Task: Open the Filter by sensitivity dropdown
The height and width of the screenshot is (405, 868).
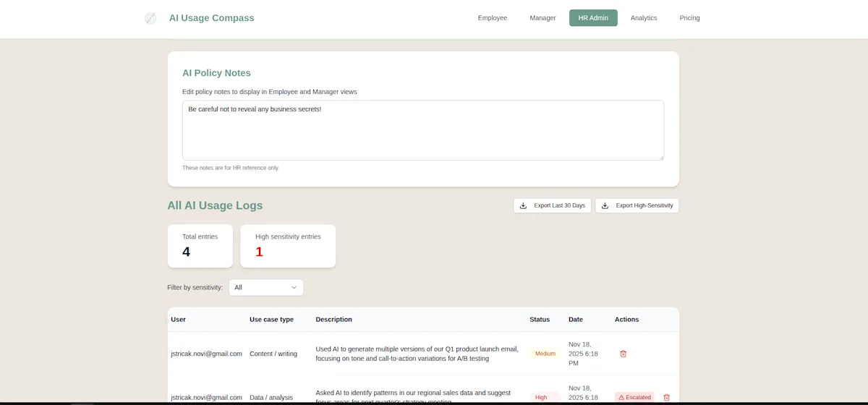Action: tap(266, 287)
